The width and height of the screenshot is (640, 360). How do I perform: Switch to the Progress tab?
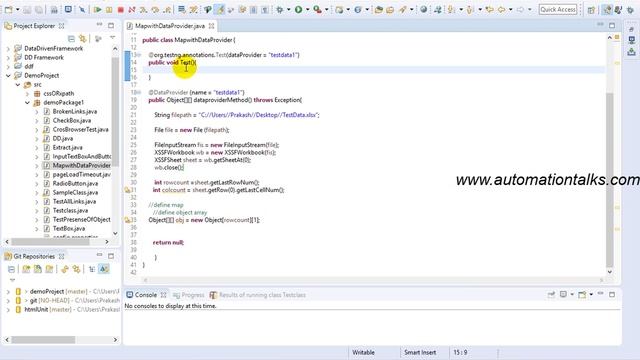point(188,295)
